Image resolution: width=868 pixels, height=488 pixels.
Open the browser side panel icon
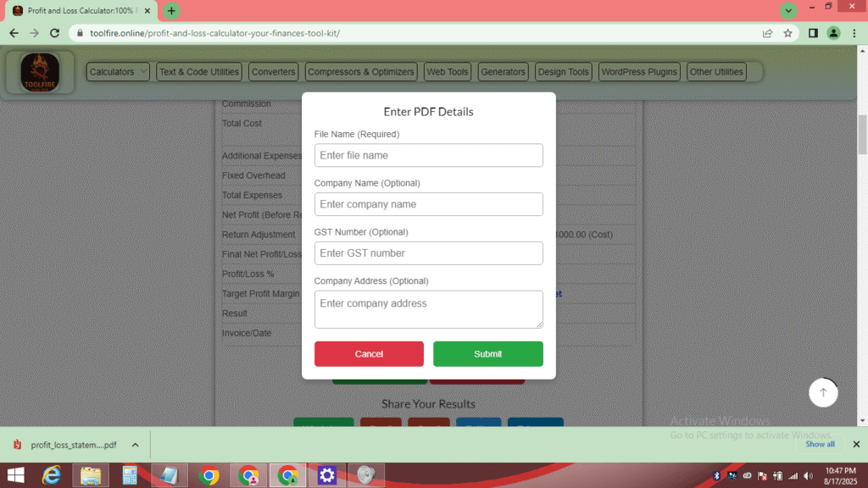tap(812, 33)
